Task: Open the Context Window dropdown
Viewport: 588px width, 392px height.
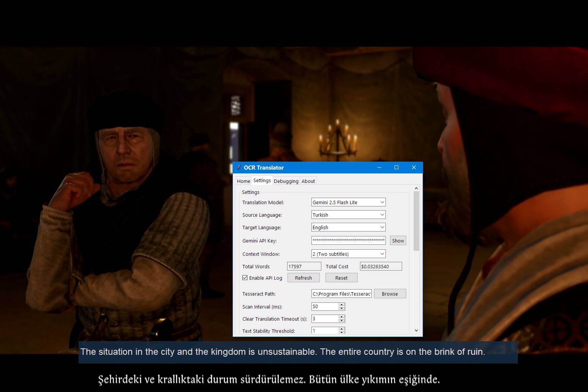Action: pos(348,254)
